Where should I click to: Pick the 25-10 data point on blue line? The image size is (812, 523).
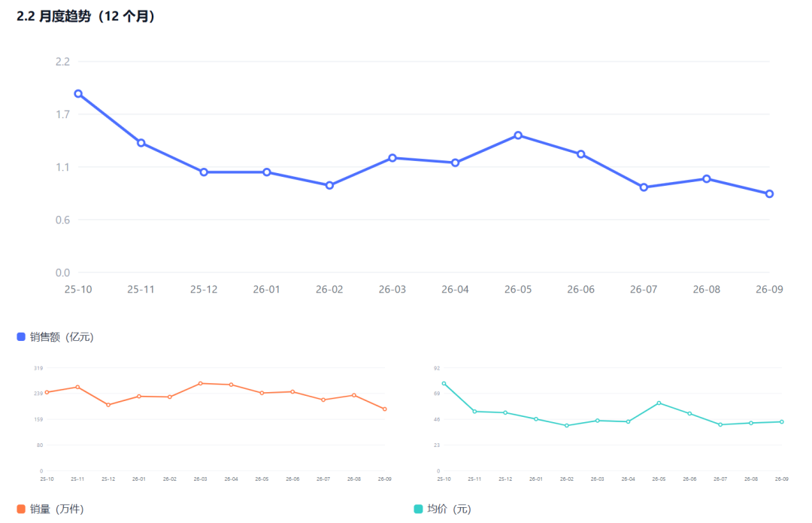(x=78, y=94)
